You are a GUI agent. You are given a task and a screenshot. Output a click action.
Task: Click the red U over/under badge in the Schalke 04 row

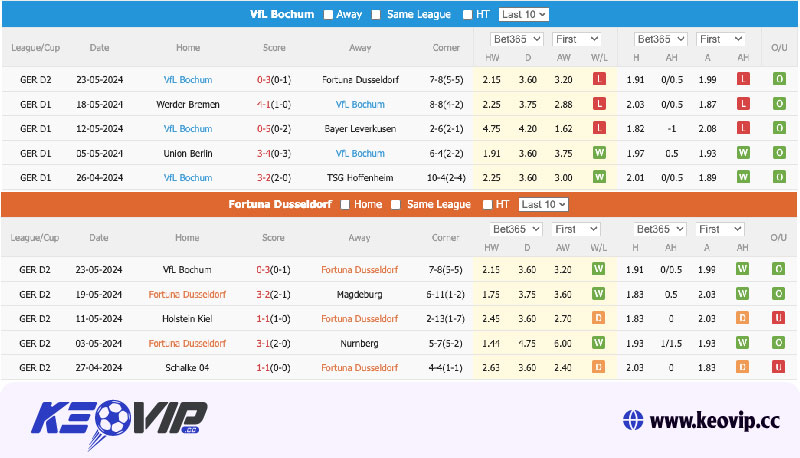click(x=778, y=367)
